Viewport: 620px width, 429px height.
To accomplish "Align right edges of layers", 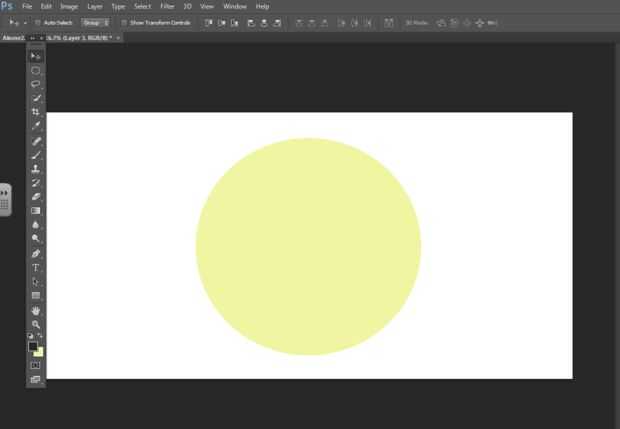I will click(277, 23).
